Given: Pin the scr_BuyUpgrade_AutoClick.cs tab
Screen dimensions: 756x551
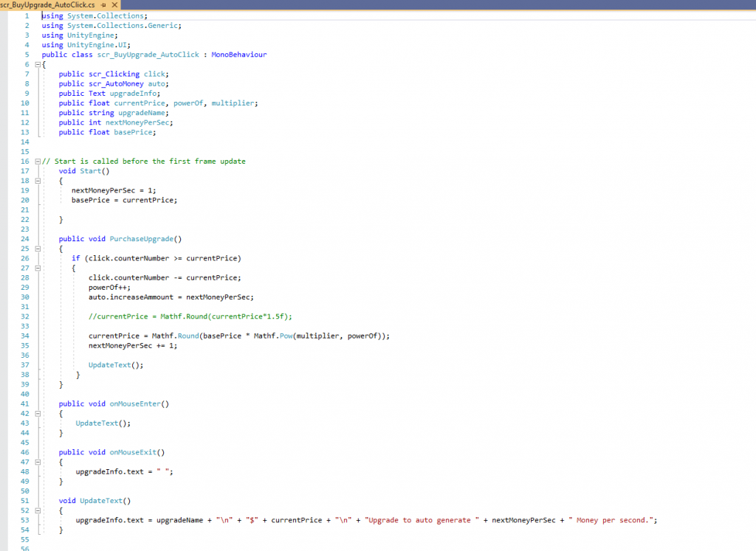Looking at the screenshot, I should pos(103,4).
